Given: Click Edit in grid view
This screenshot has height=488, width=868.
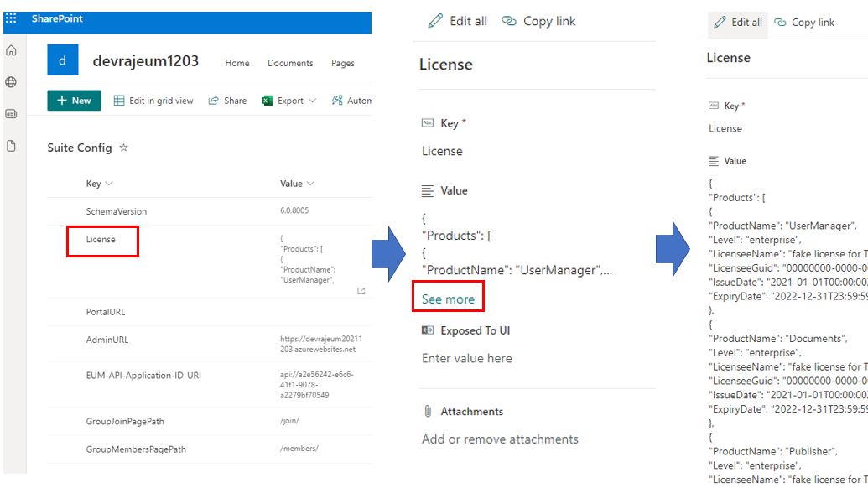Looking at the screenshot, I should (153, 101).
